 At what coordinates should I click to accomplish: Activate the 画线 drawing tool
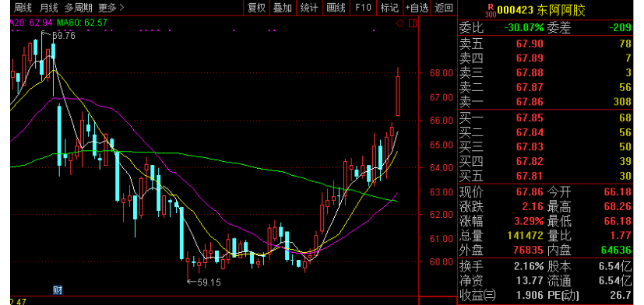click(x=336, y=7)
